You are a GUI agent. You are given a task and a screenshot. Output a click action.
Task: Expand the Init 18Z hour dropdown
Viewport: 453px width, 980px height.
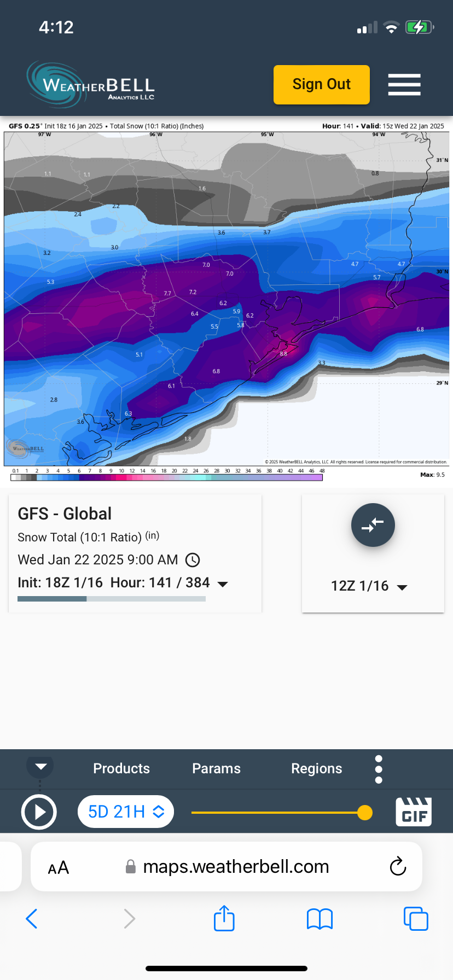pos(223,584)
